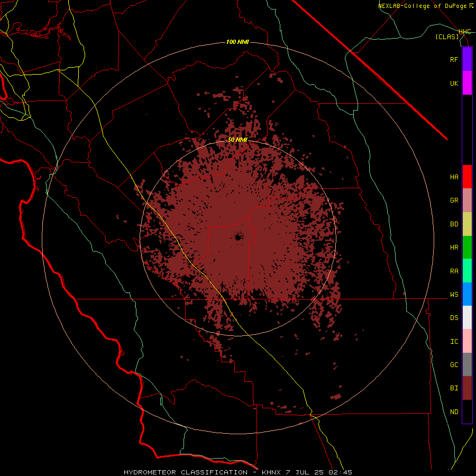Click the KHNX radar site identifier
The height and width of the screenshot is (476, 476).
272,472
